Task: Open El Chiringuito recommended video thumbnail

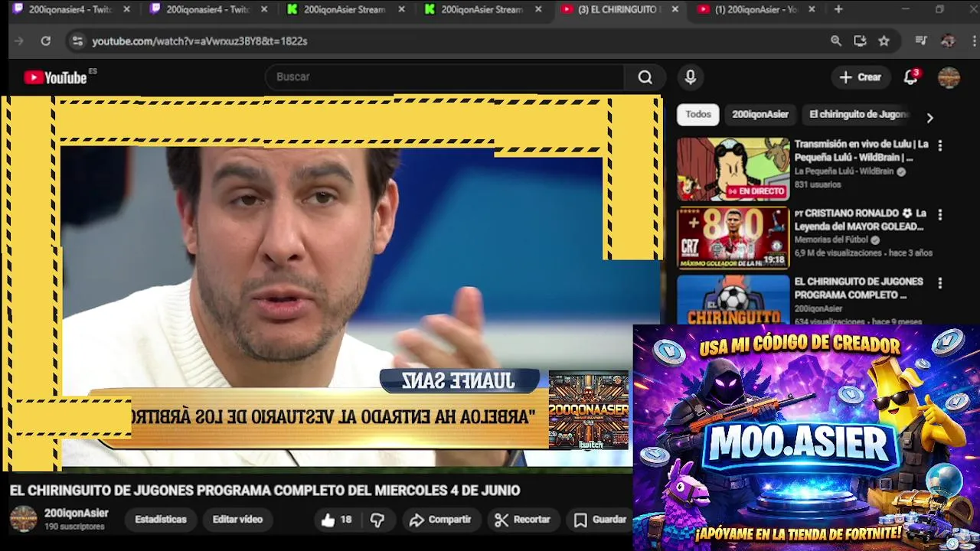Action: (x=733, y=300)
